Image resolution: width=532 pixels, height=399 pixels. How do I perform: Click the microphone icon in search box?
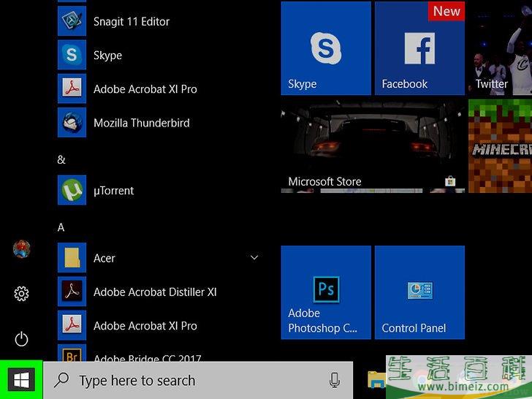coord(335,380)
